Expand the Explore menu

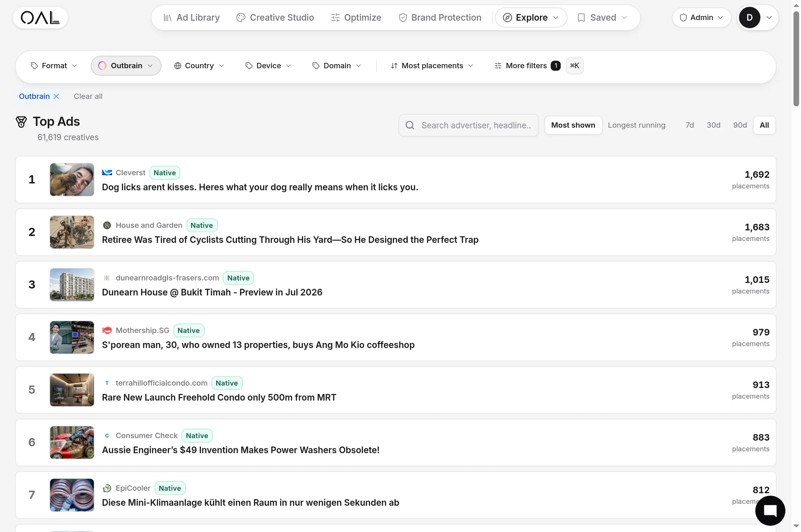531,18
